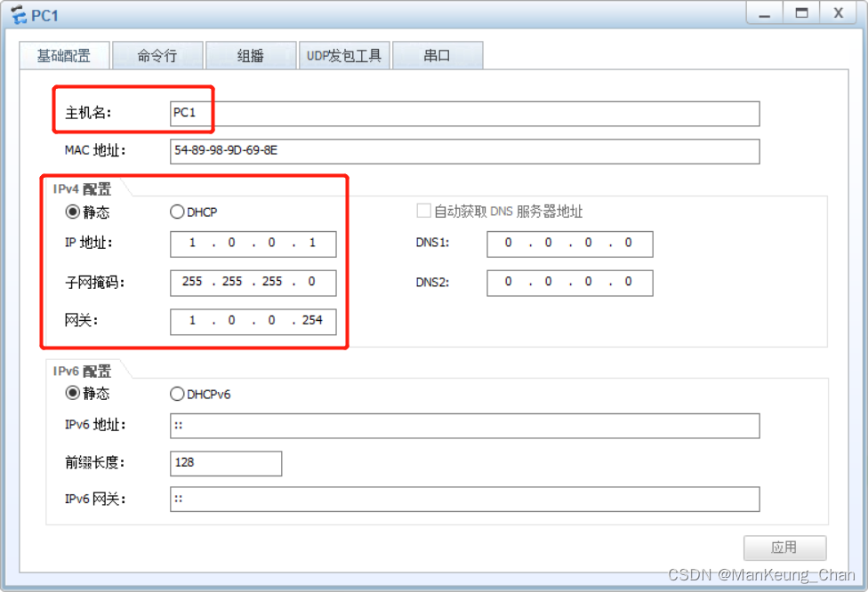
Task: Select the IPv4 静态 radio button
Action: 73,212
